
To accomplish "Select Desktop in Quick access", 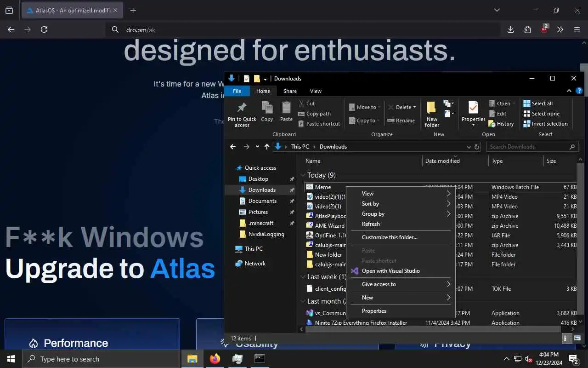I will pos(258,179).
